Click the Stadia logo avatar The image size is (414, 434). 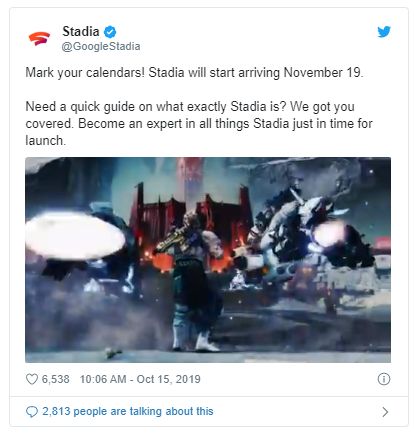point(39,38)
